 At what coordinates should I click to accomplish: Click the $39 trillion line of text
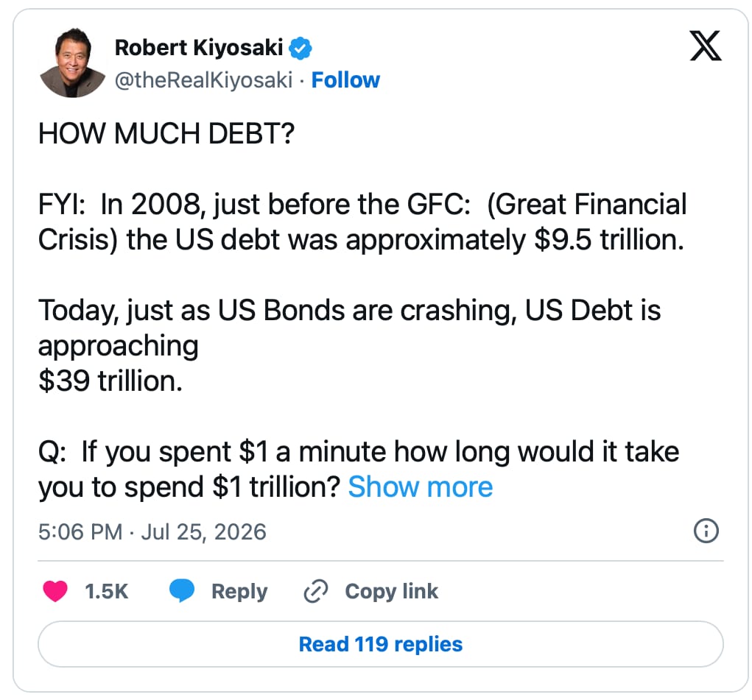click(x=110, y=381)
